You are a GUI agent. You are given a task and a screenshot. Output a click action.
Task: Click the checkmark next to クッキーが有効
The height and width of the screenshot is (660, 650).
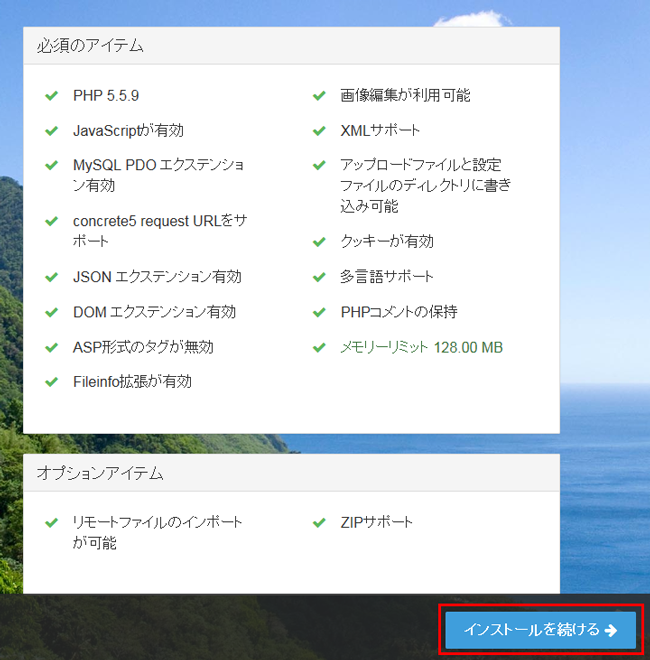coord(319,242)
